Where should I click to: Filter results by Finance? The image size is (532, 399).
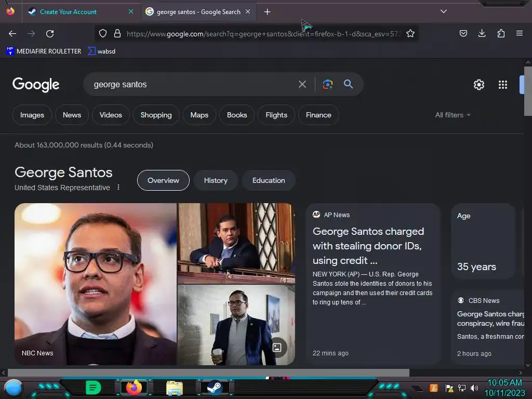pos(318,115)
